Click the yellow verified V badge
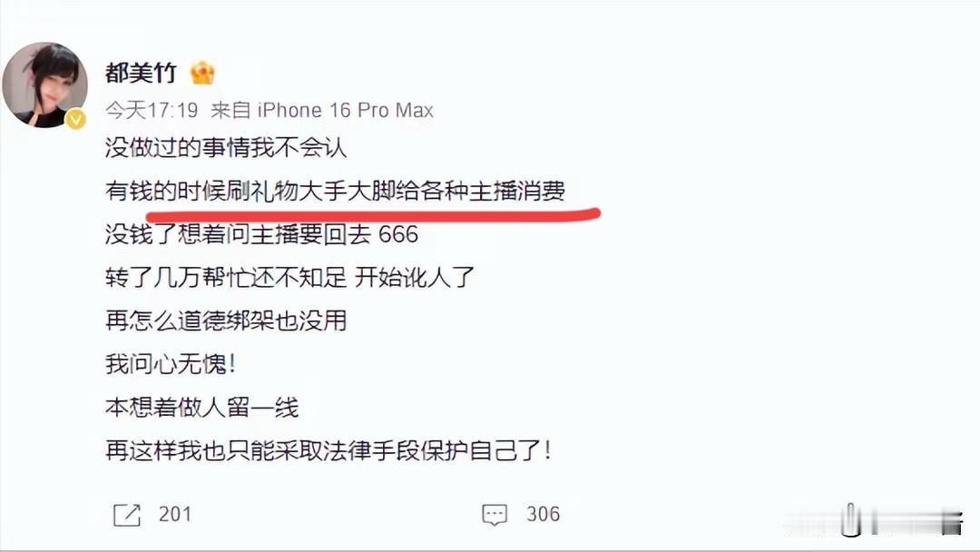The width and height of the screenshot is (980, 552). coord(76,119)
